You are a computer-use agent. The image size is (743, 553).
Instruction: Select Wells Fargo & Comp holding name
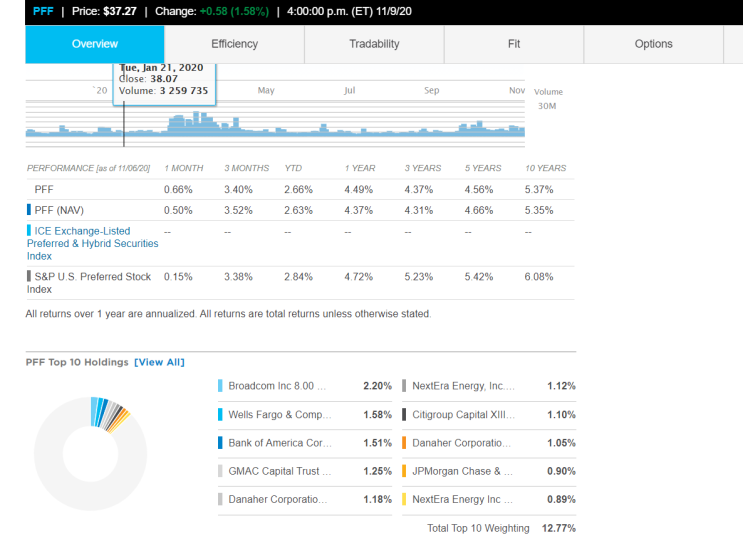(280, 415)
